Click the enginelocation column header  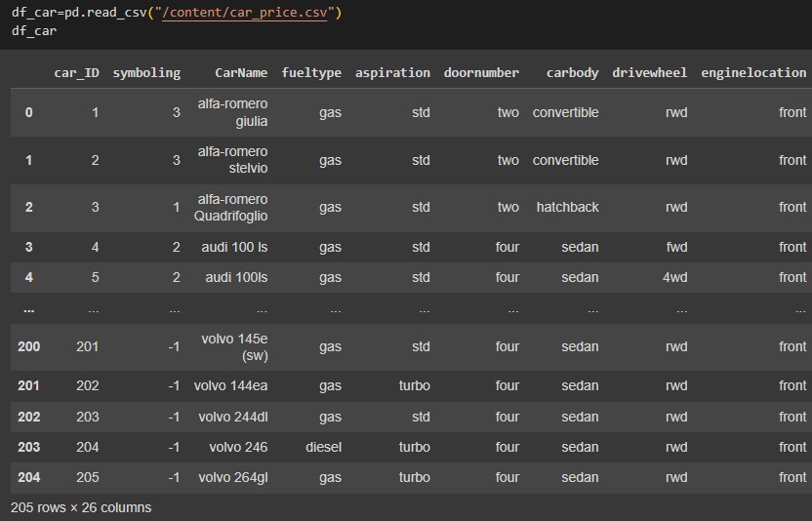click(x=753, y=73)
